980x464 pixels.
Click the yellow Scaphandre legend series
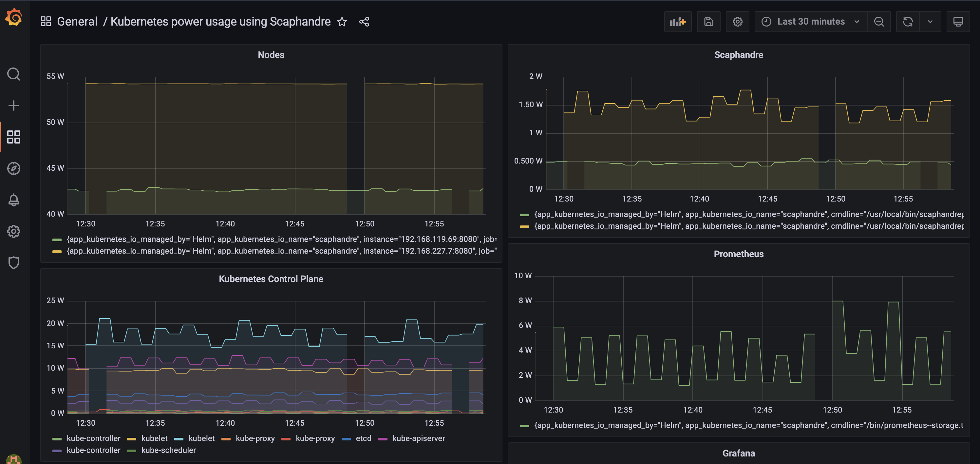coord(749,226)
